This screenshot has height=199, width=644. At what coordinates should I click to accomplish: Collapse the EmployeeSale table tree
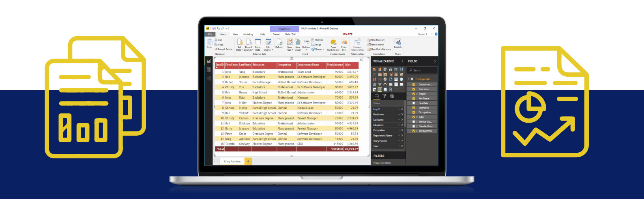[409, 79]
